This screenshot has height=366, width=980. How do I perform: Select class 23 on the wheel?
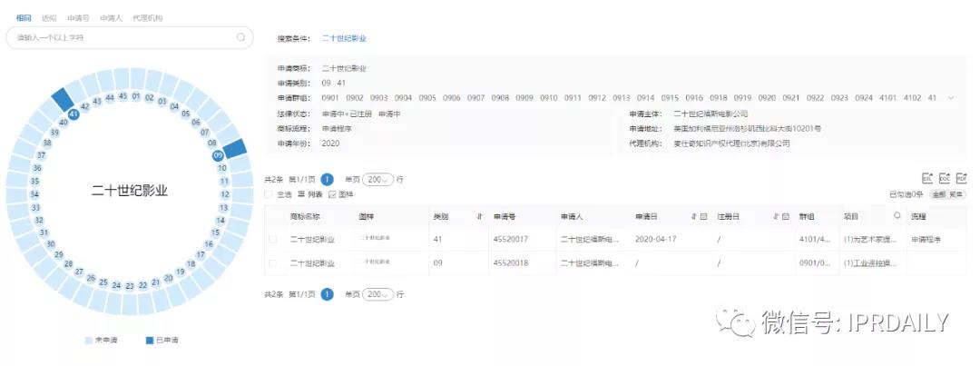(x=130, y=286)
